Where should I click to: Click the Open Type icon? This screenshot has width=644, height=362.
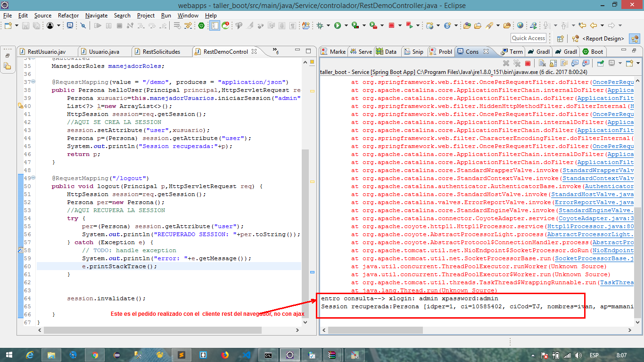click(x=467, y=25)
